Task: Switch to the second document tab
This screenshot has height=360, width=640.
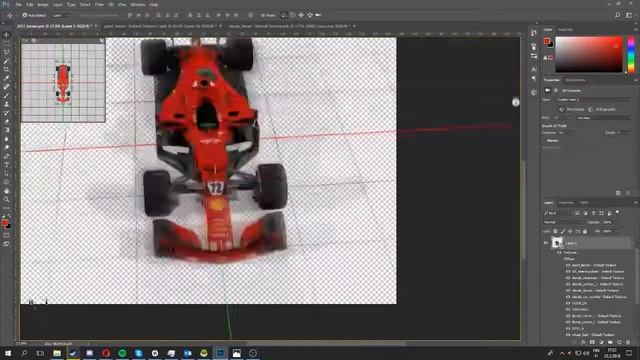Action: pos(160,26)
